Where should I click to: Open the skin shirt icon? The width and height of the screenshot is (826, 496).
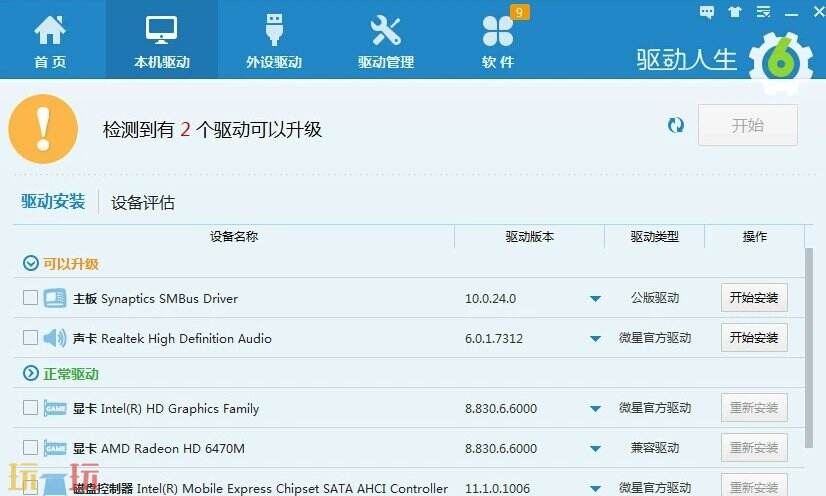tap(735, 12)
